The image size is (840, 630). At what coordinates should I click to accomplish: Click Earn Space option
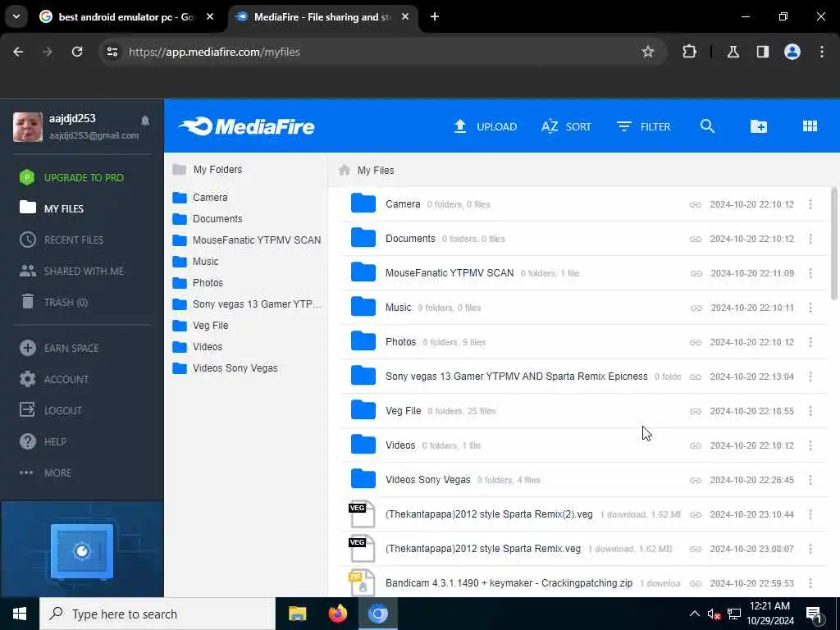coord(59,348)
